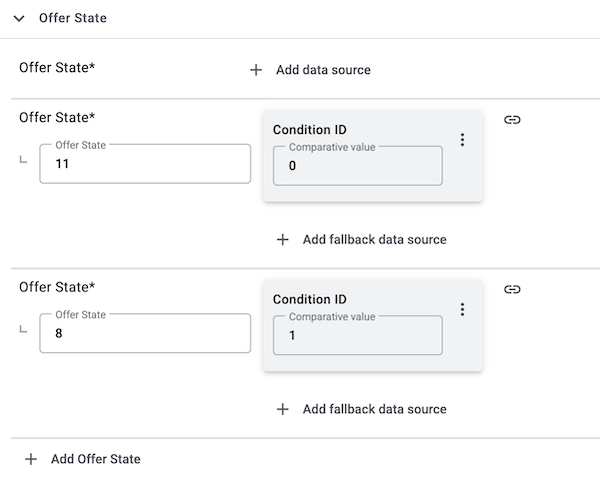Viewport: 600px width, 489px height.
Task: Select the first Condition ID card title
Action: [x=310, y=129]
